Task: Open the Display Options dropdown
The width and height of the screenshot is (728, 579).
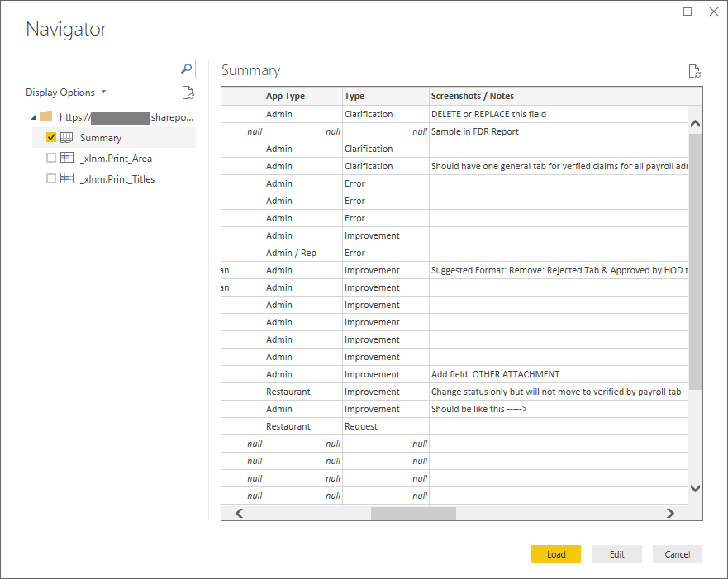Action: pyautogui.click(x=66, y=93)
